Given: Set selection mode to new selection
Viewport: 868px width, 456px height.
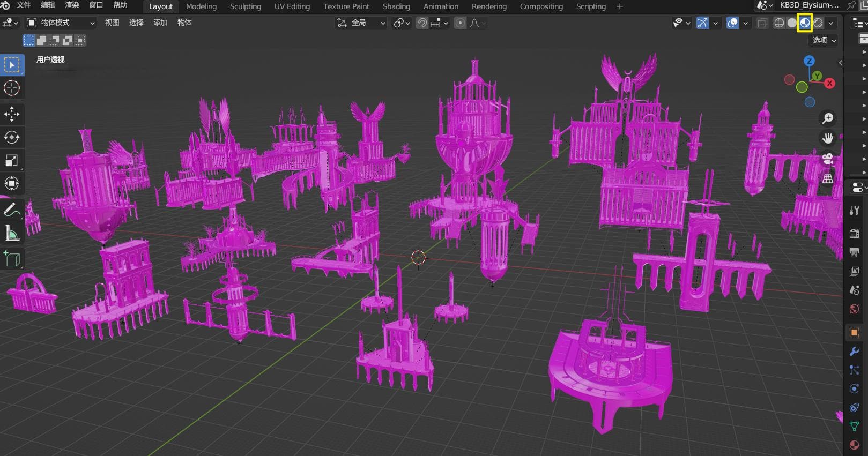Looking at the screenshot, I should [29, 40].
